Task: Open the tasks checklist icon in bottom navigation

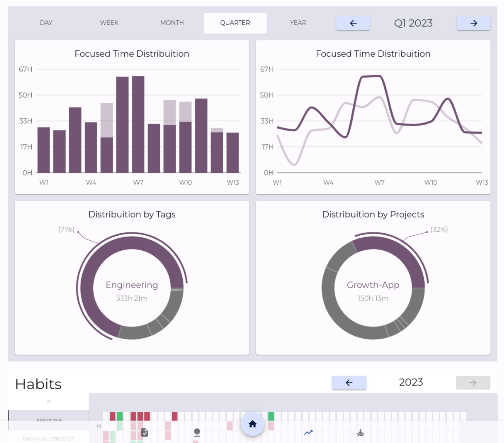Action: (x=145, y=432)
